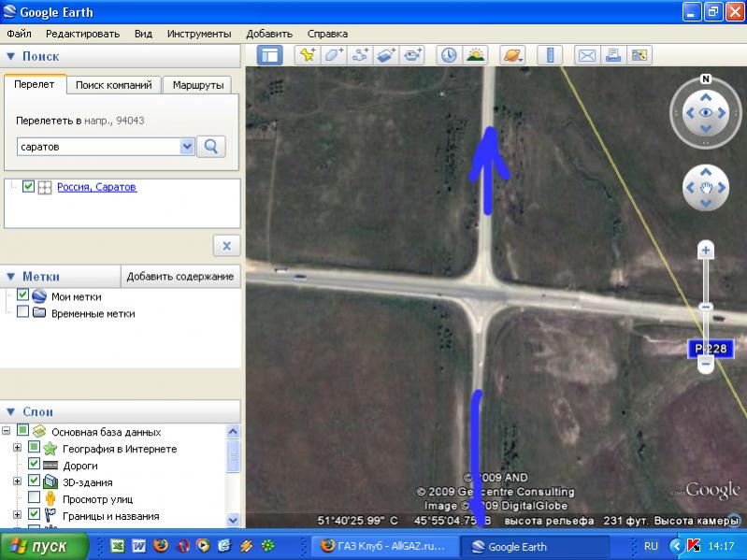
Task: Email the current view
Action: pos(587,55)
